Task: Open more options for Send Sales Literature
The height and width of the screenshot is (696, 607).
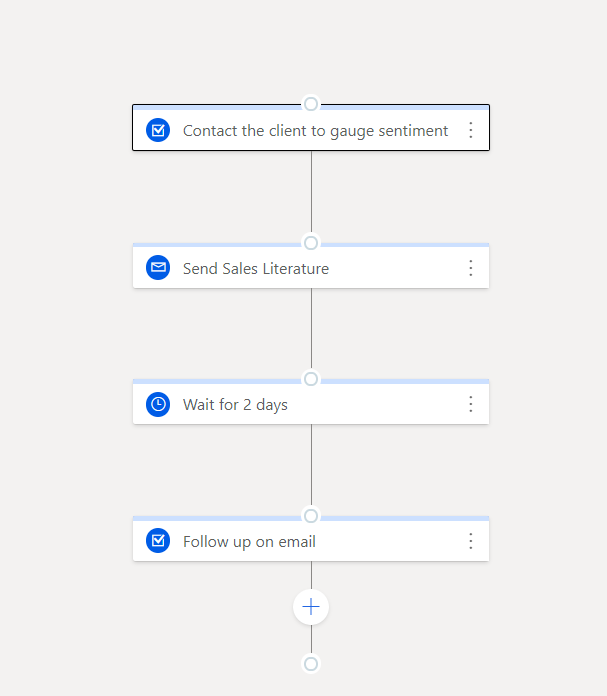Action: [471, 268]
